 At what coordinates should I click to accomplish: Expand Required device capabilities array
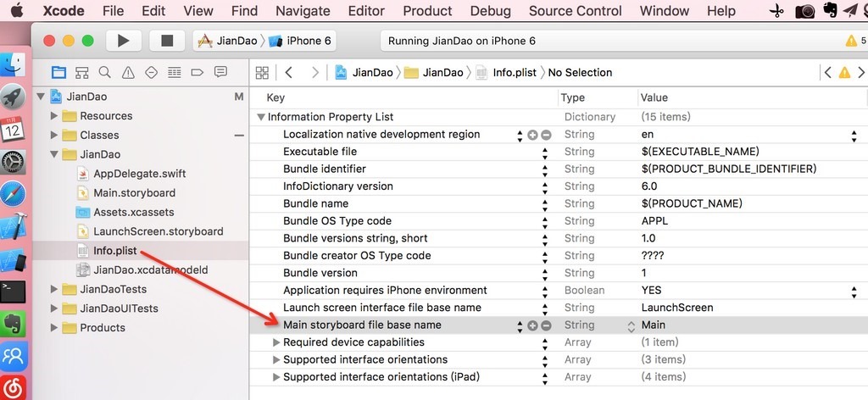(x=276, y=342)
